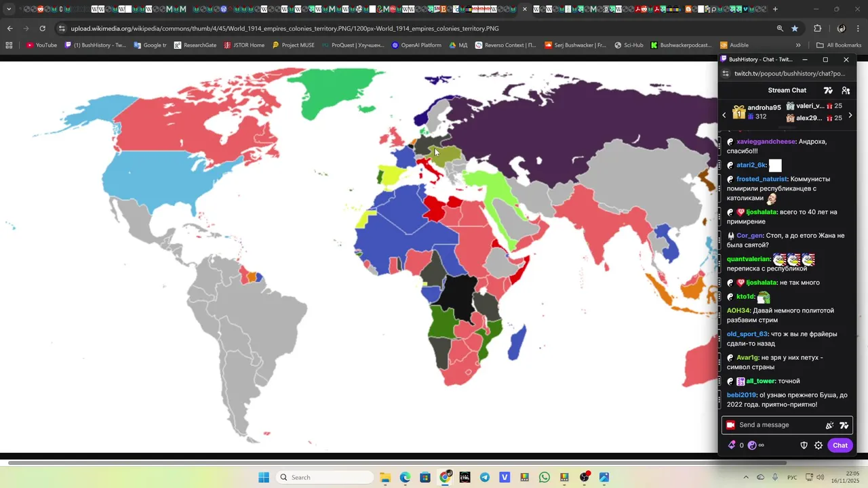Open Chrome tab search dropdown arrow

tap(9, 9)
